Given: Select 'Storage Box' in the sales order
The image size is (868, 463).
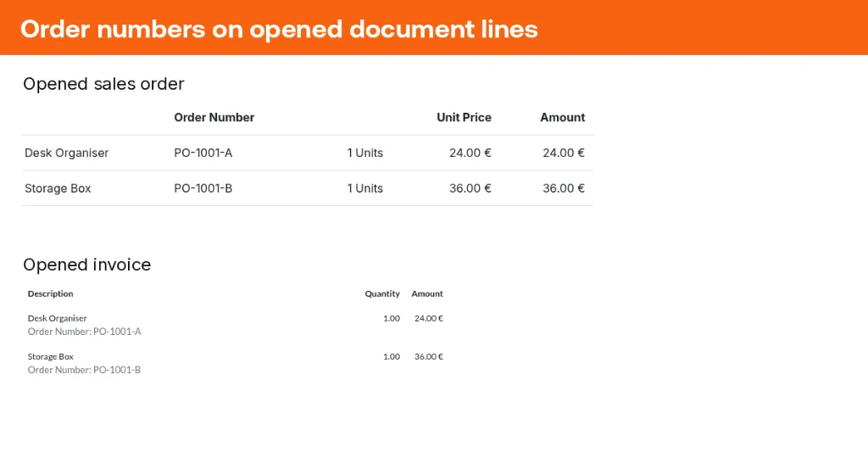Looking at the screenshot, I should tap(58, 188).
